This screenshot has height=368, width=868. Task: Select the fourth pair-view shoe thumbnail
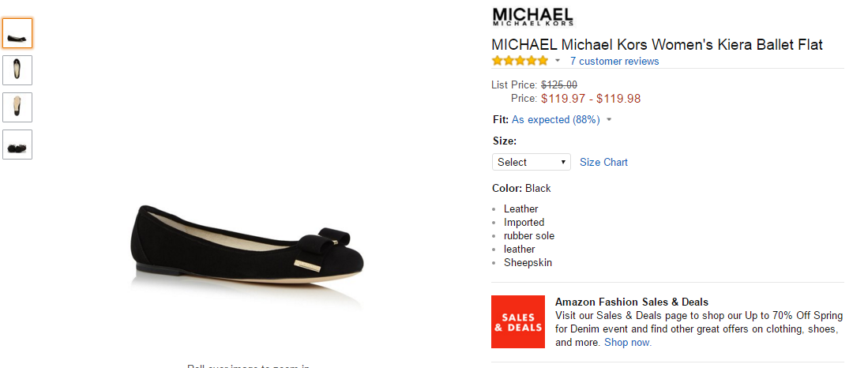click(x=17, y=145)
